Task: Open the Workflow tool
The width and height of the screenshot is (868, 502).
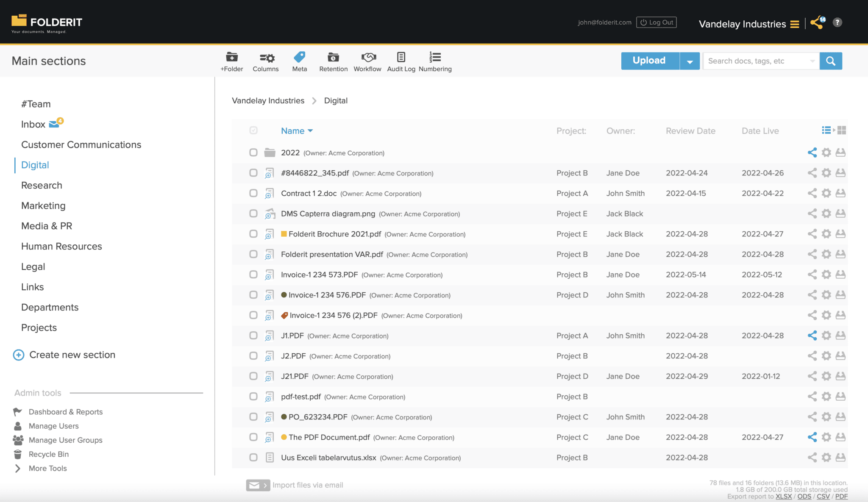Action: (x=367, y=61)
